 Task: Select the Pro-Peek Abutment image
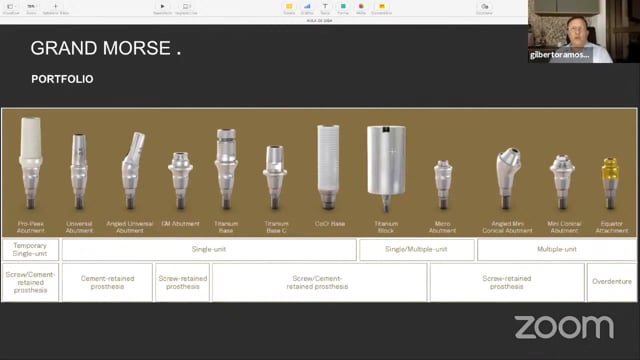click(x=31, y=163)
